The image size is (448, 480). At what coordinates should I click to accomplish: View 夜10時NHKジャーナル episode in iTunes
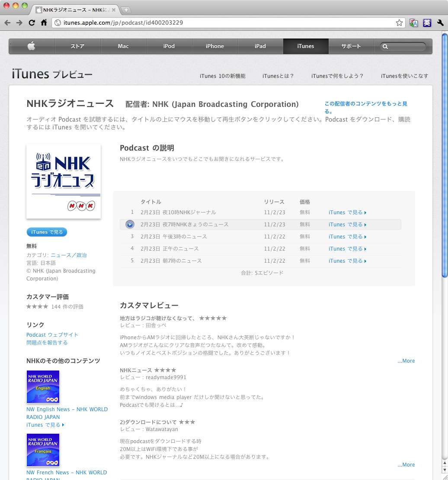[x=347, y=213]
